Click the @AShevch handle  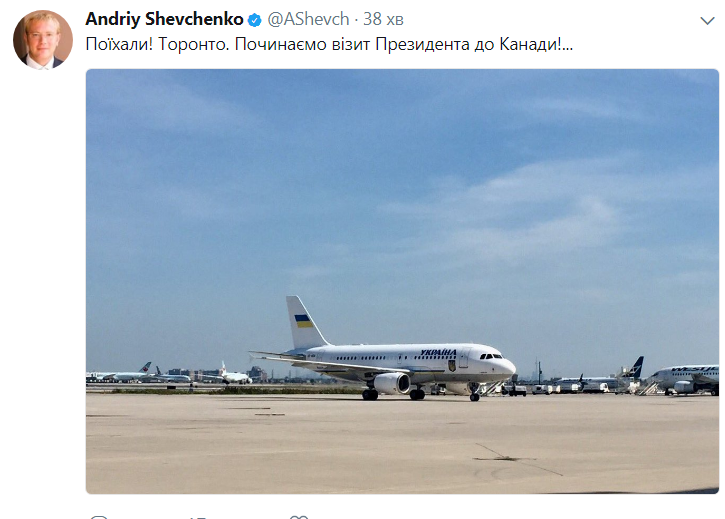click(309, 20)
